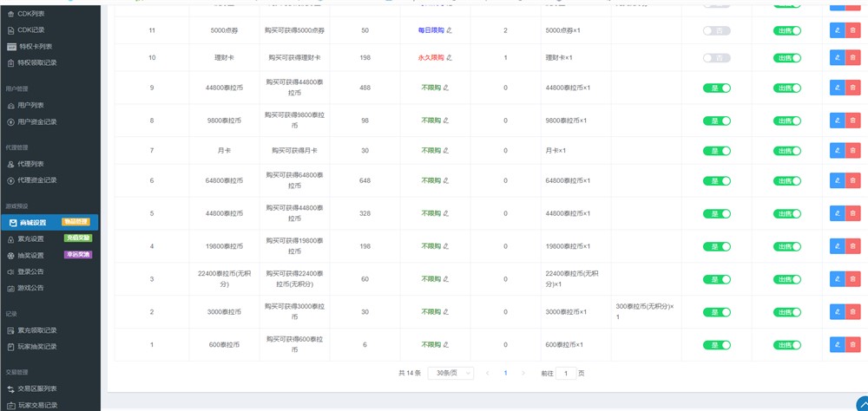This screenshot has width=868, height=411.
Task: Click pencil icon beside 永久限购 purchase limit
Action: coord(450,57)
